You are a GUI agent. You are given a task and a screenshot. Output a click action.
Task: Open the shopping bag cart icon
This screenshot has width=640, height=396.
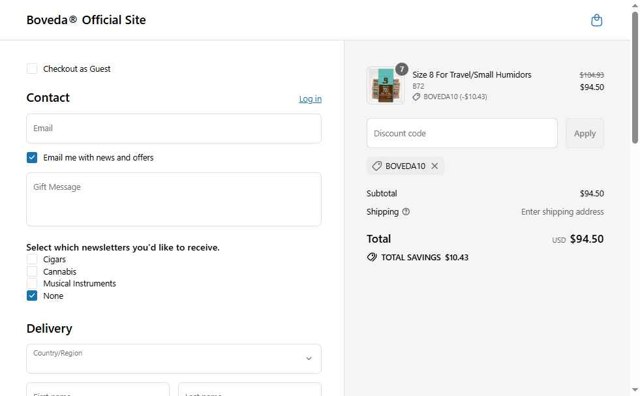click(596, 20)
